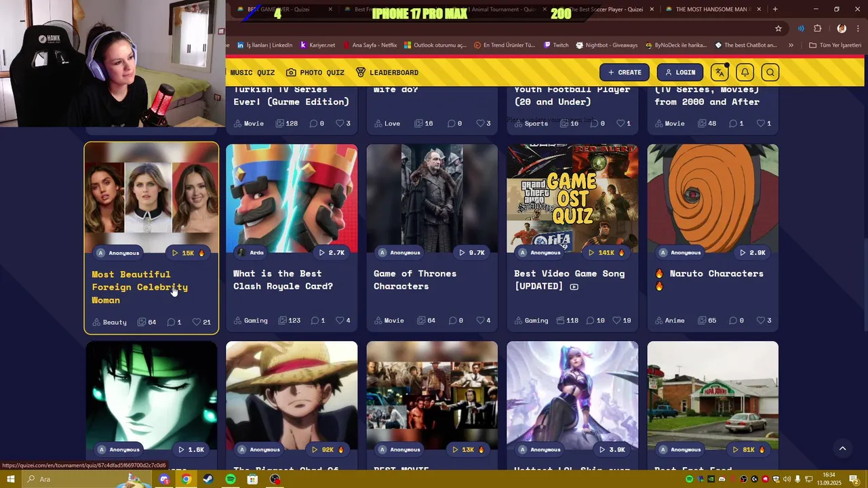Open the Tüm Yer İşaretleri bookmarks folder
Screen dimensions: 868x488
pyautogui.click(x=835, y=45)
